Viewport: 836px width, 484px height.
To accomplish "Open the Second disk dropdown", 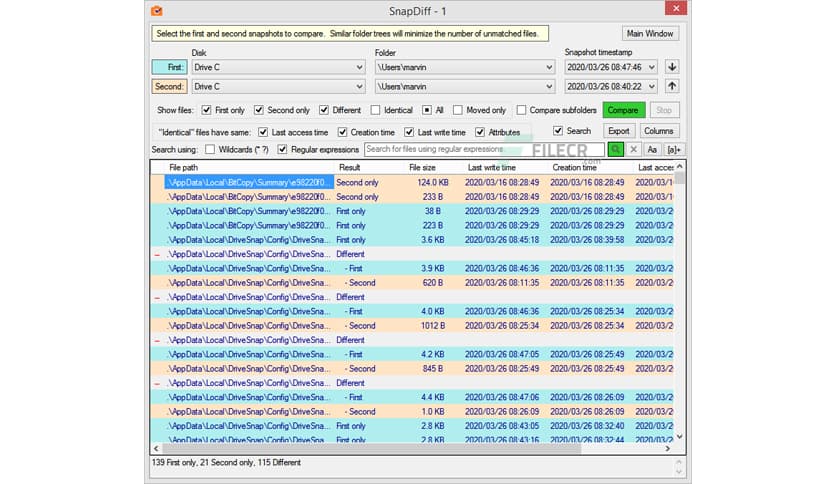I will point(359,87).
